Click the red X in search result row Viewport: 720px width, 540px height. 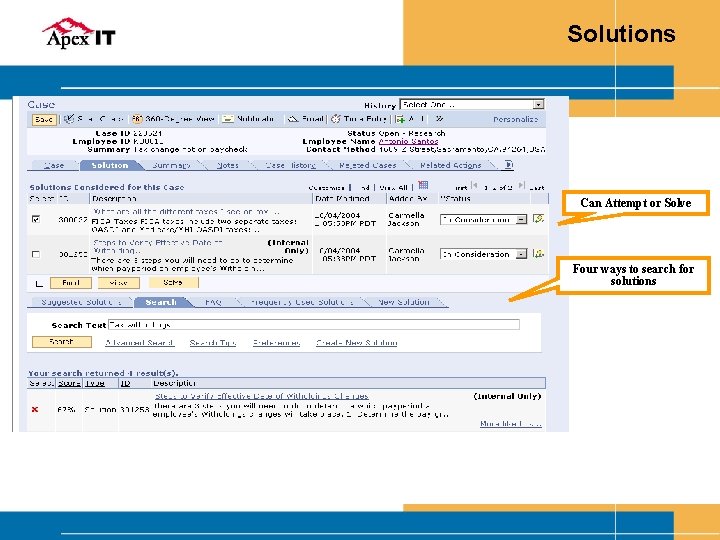[x=35, y=409]
